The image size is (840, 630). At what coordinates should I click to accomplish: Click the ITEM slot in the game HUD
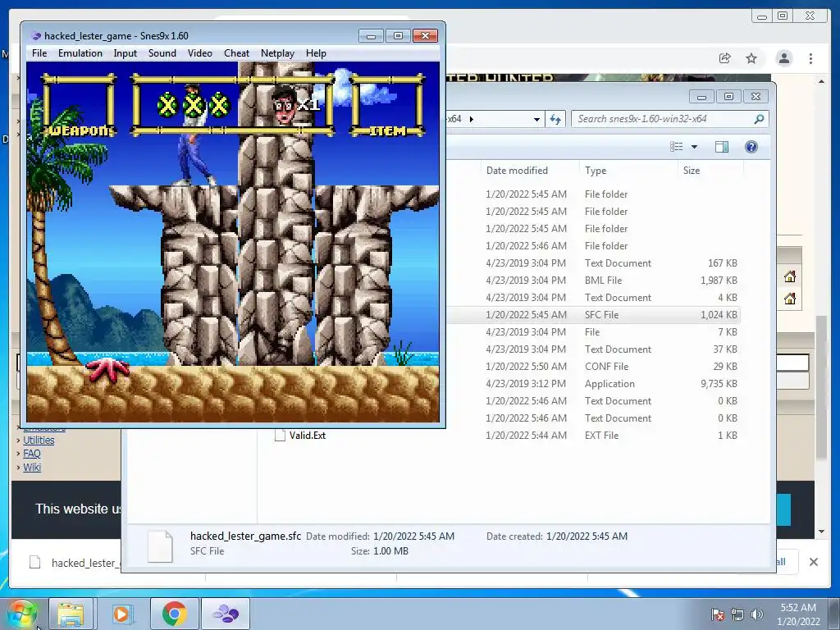pos(387,105)
